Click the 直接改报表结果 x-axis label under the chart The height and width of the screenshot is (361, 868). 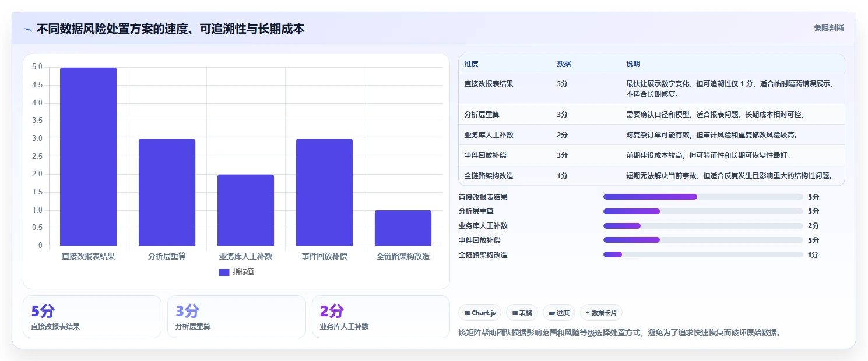coord(88,256)
